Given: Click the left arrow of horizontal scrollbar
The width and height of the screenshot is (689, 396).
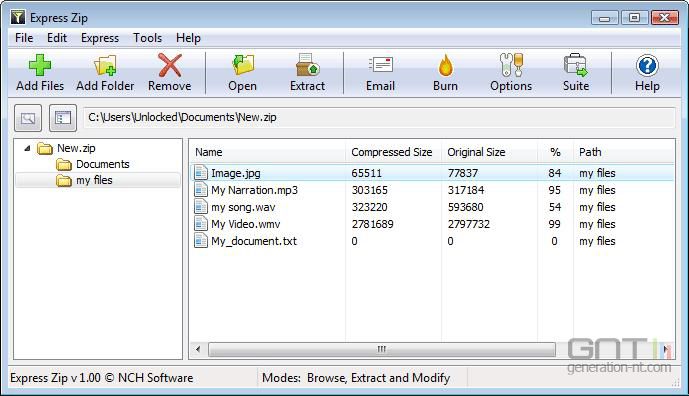Looking at the screenshot, I should 198,349.
